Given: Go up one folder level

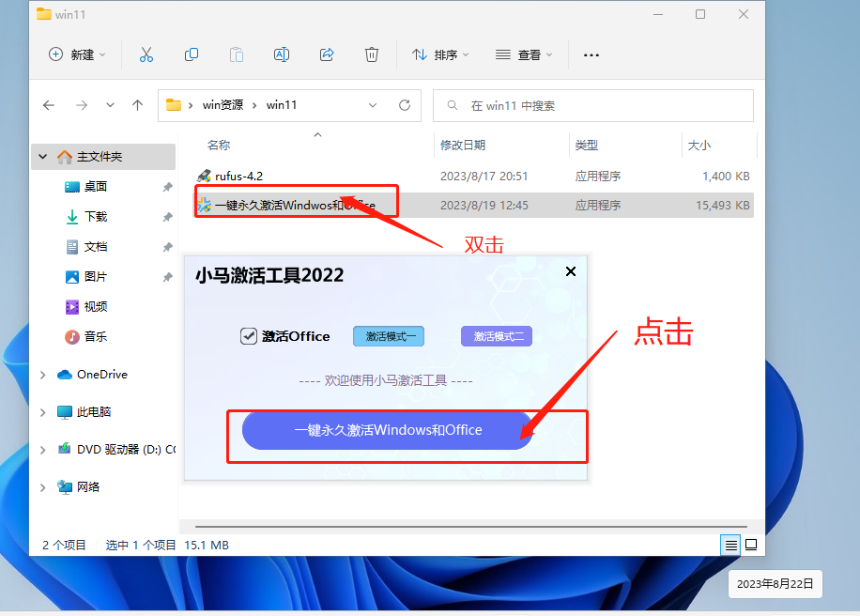Looking at the screenshot, I should tap(137, 105).
